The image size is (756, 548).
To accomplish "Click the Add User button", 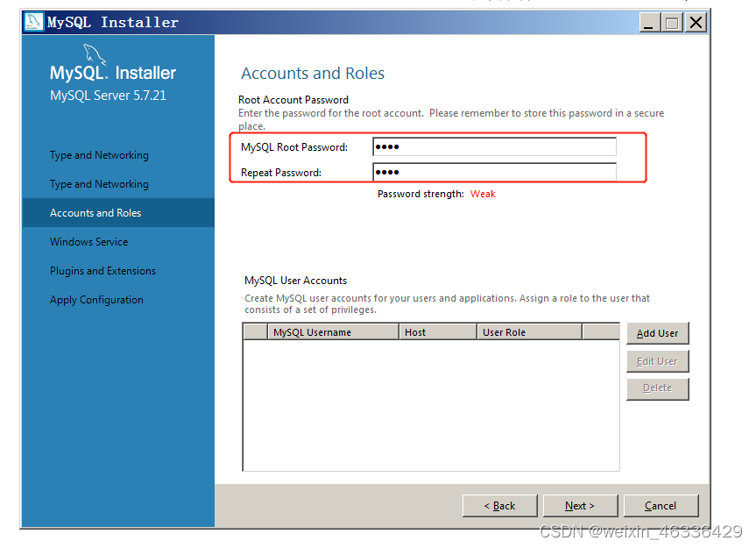I will point(658,333).
